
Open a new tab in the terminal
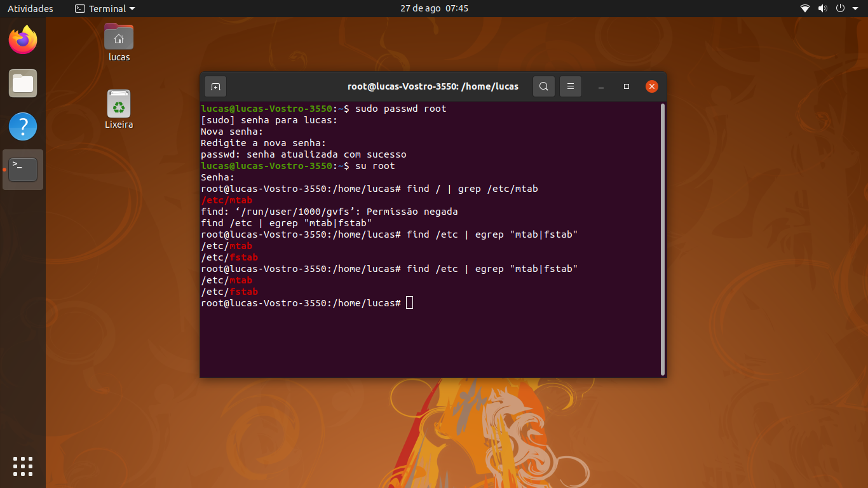coord(215,86)
